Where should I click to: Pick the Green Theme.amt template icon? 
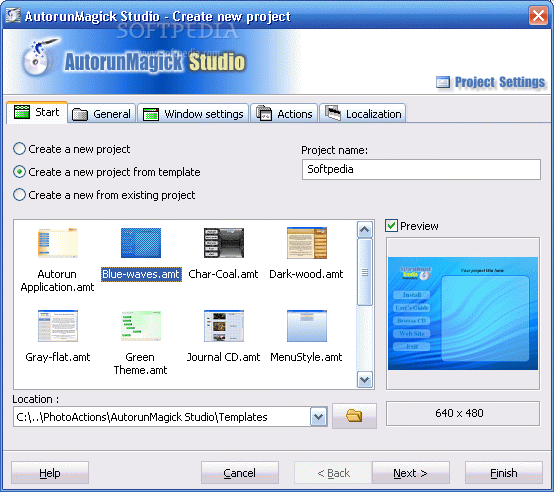click(141, 326)
